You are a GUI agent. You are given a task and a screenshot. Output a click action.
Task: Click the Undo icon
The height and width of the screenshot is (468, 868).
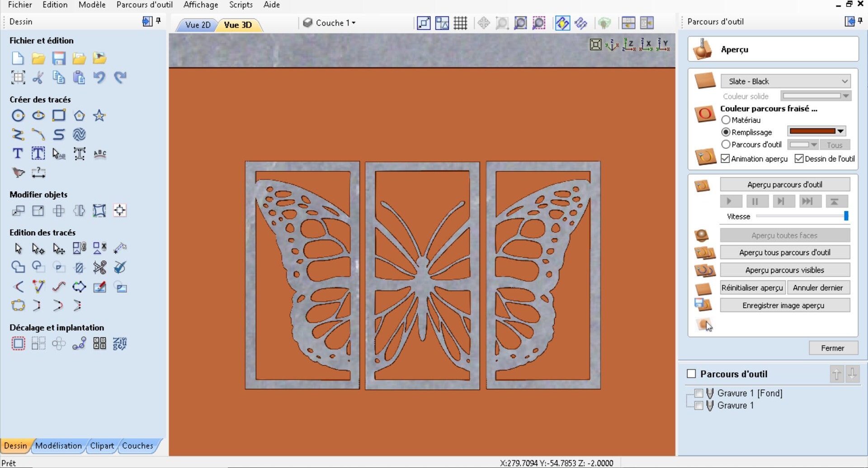[x=99, y=77]
